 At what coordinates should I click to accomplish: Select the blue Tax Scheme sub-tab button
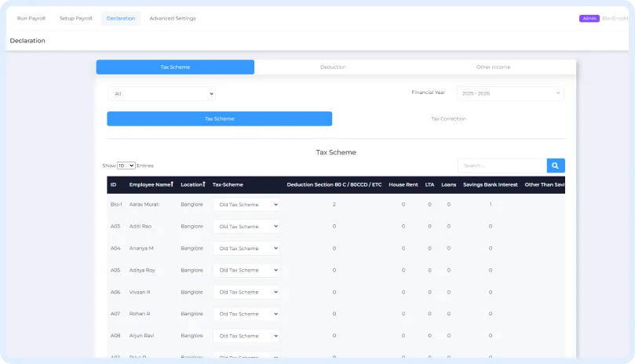pyautogui.click(x=219, y=119)
